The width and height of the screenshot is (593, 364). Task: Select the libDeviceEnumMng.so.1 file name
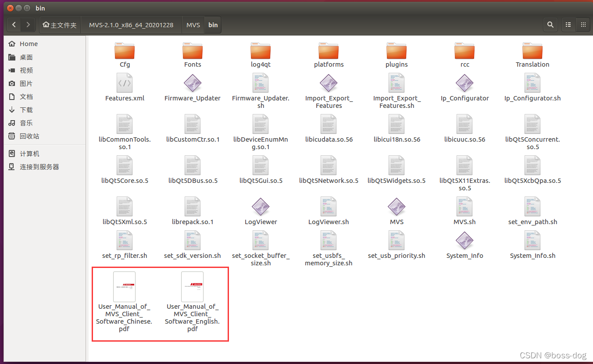[261, 143]
